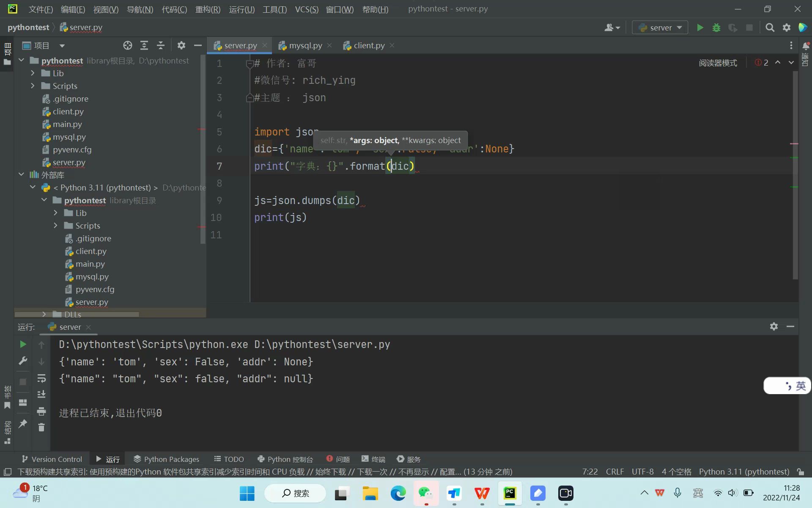Click the print icon in run panel
The height and width of the screenshot is (508, 812).
click(41, 411)
